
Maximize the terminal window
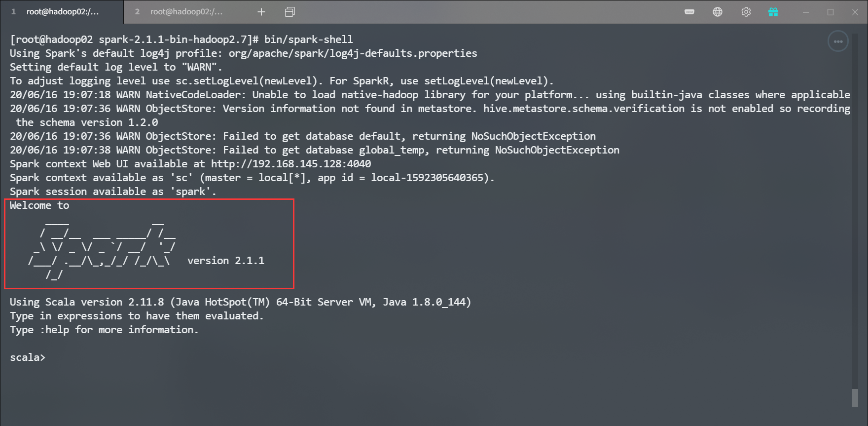[831, 12]
